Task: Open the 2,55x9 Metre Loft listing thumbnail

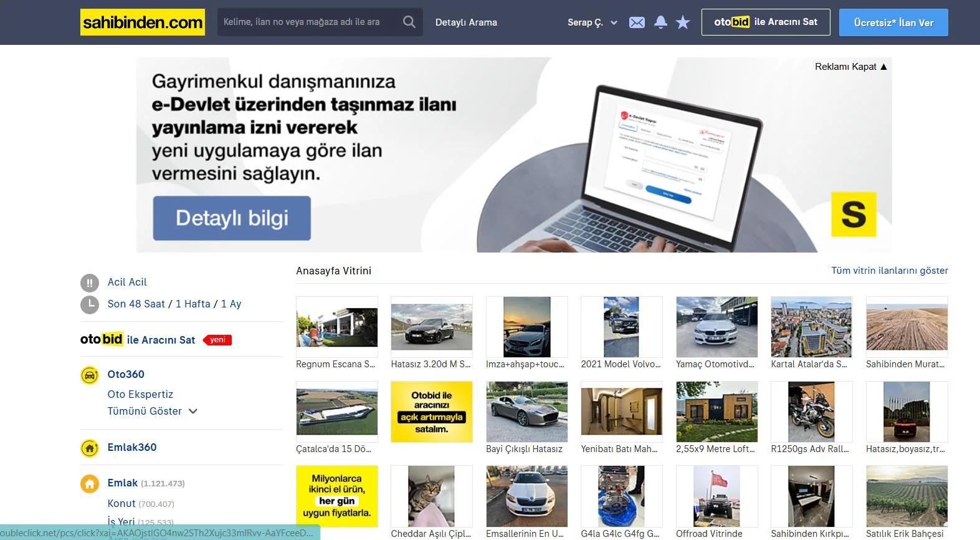Action: (x=717, y=412)
